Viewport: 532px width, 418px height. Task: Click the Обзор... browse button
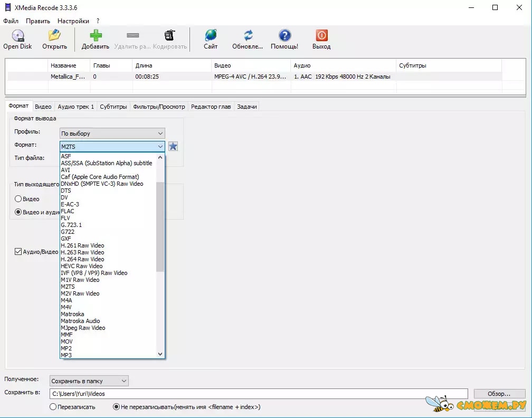[499, 394]
